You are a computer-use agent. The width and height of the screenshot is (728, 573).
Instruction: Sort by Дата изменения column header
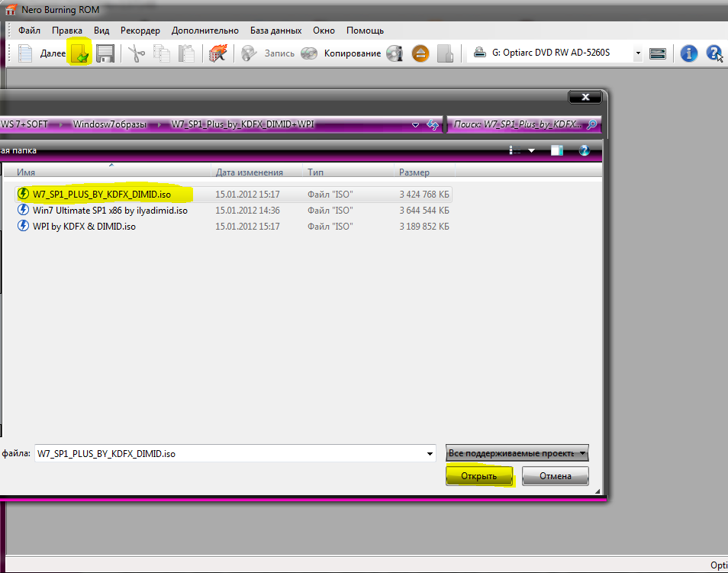(256, 172)
